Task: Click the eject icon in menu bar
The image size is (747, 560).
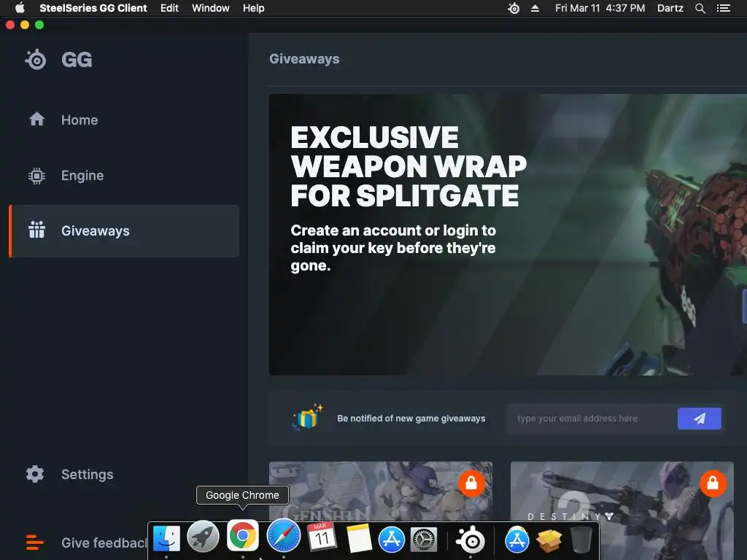Action: (x=535, y=8)
